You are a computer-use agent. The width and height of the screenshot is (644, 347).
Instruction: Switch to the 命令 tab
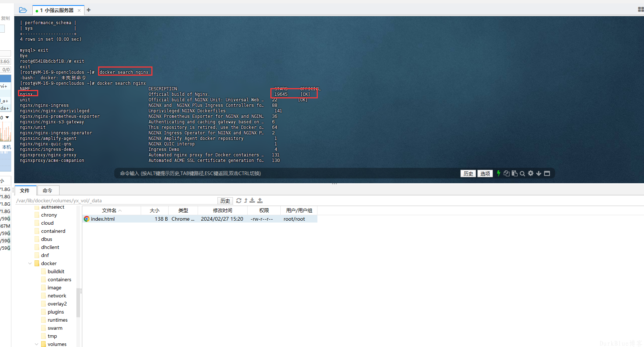[48, 191]
